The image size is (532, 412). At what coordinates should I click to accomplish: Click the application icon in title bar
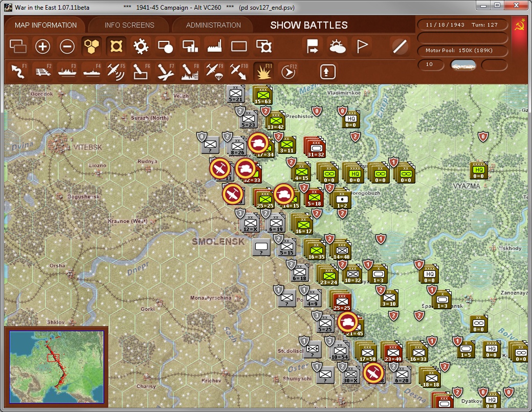coord(9,8)
